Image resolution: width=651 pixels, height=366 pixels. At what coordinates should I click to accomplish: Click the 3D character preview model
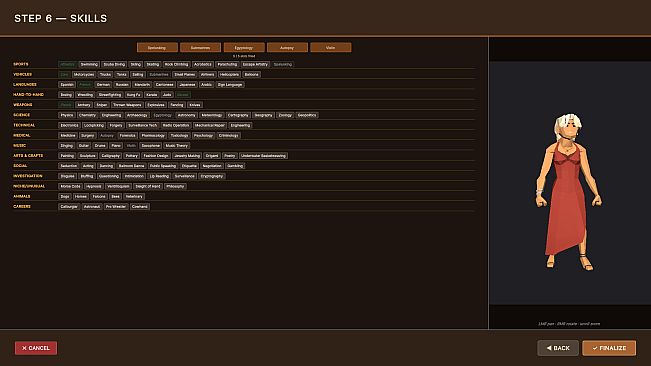(569, 192)
